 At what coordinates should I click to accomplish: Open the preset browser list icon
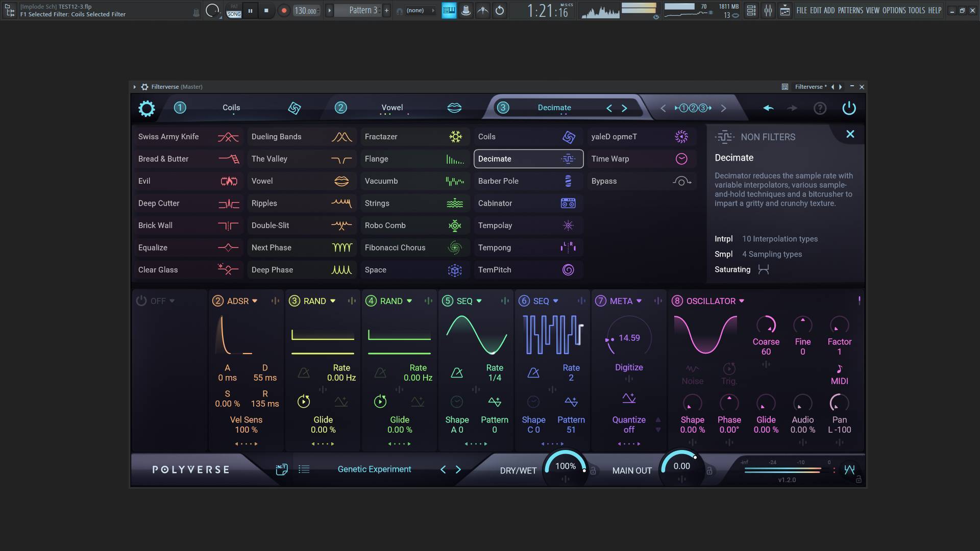pos(304,469)
